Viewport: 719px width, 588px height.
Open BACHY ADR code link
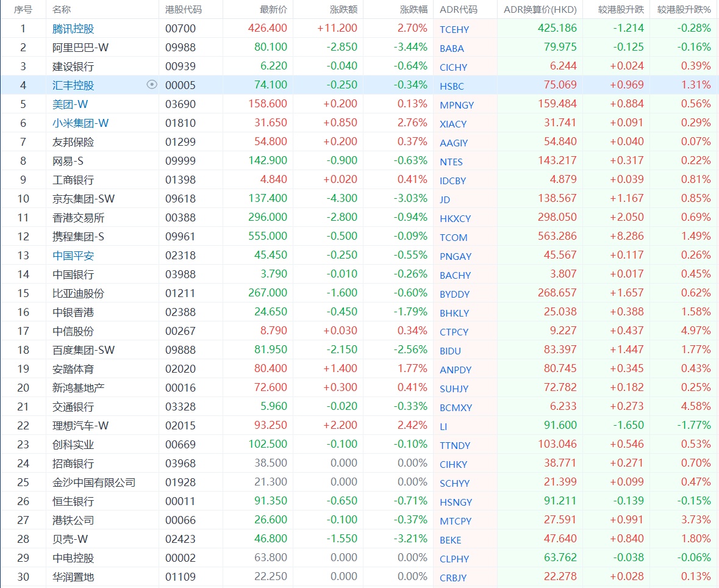(456, 276)
